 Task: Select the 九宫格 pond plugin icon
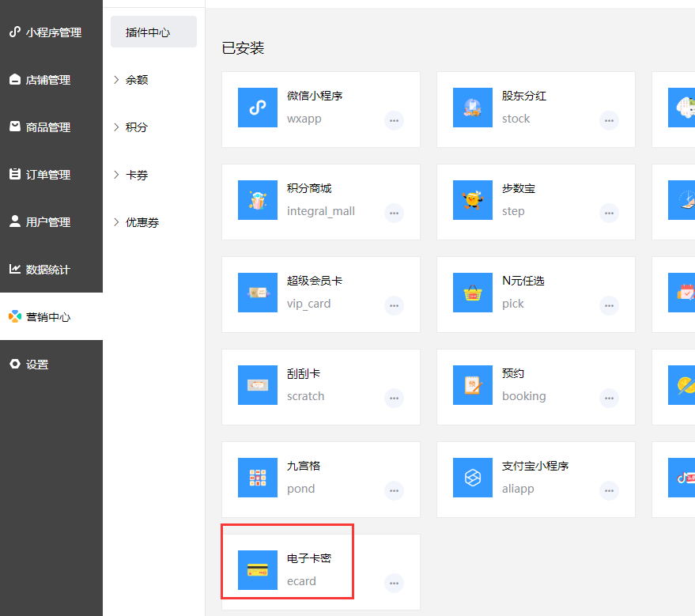257,478
